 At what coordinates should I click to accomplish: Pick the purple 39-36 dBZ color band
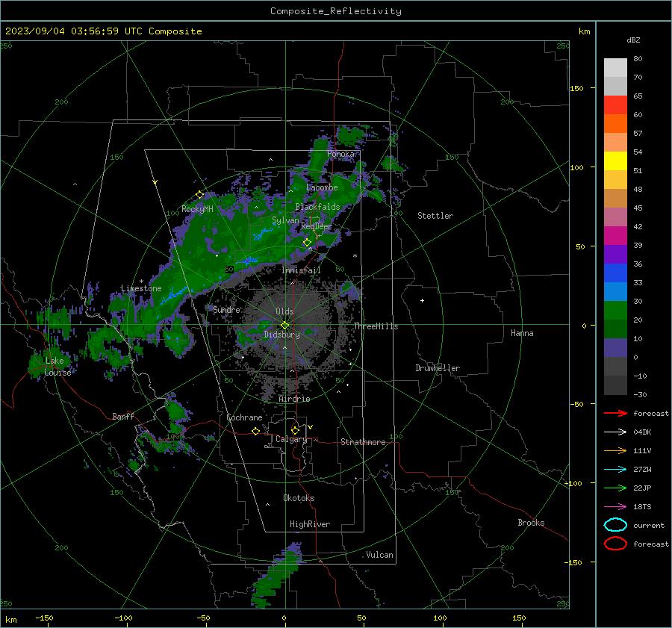coord(615,254)
